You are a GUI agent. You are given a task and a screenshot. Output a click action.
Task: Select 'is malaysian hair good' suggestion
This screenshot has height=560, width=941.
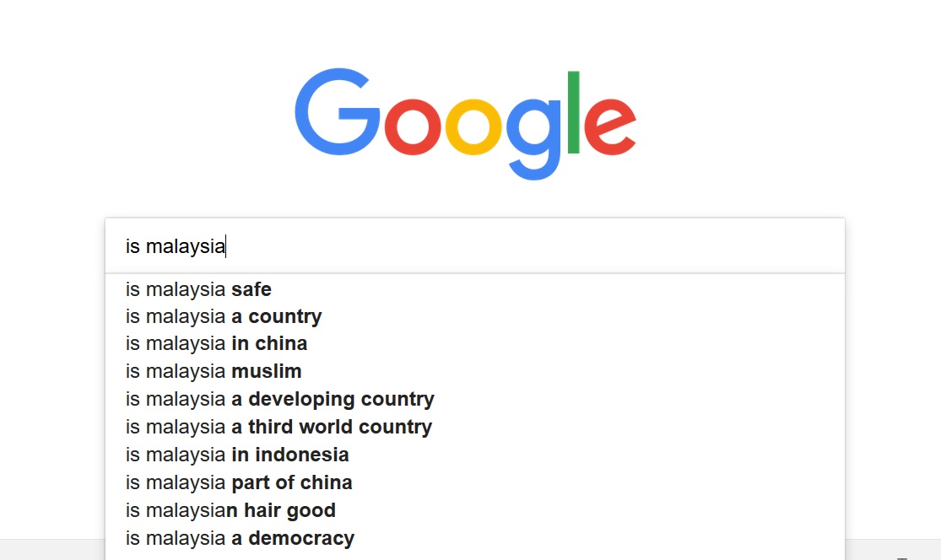point(474,510)
